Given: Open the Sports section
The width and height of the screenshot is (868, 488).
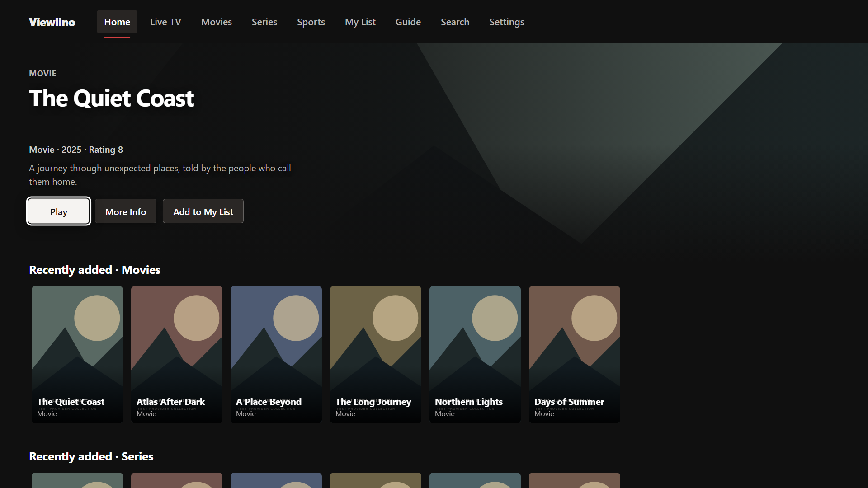Looking at the screenshot, I should click(x=311, y=22).
